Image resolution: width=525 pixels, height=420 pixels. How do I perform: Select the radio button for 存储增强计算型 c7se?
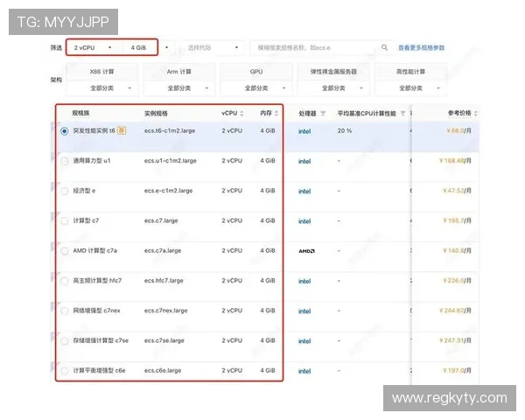click(x=64, y=341)
